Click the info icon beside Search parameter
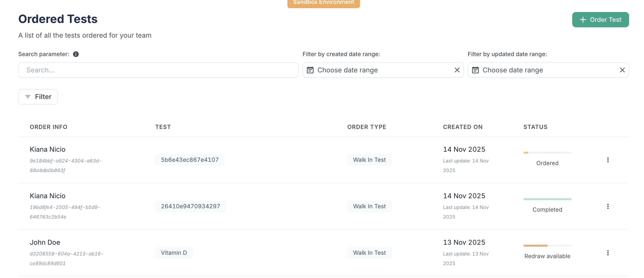644x278 pixels. (x=76, y=54)
